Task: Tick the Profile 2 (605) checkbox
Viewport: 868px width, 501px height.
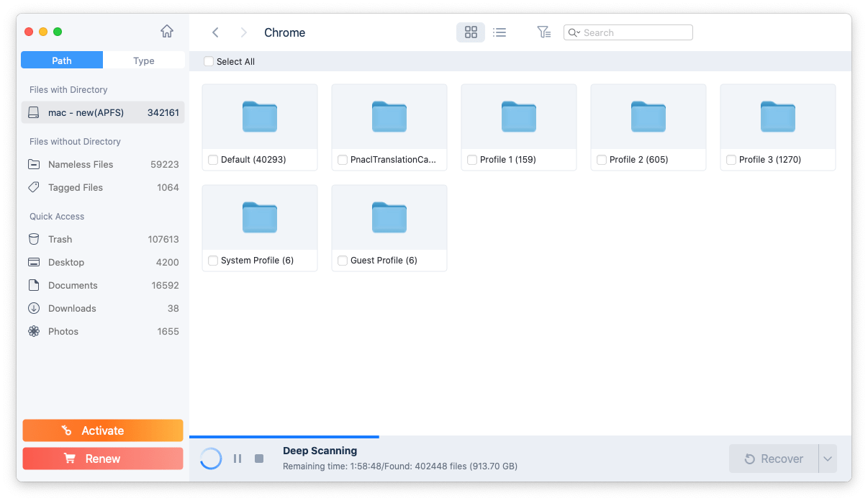Action: point(602,160)
